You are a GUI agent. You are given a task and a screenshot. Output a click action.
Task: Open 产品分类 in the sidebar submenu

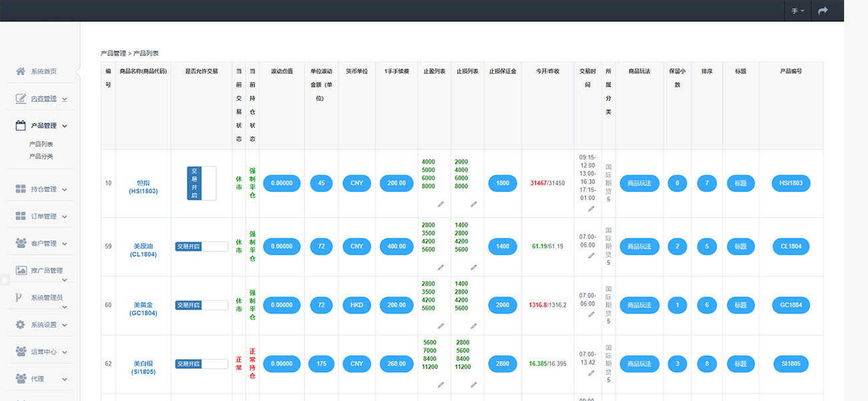pyautogui.click(x=41, y=156)
